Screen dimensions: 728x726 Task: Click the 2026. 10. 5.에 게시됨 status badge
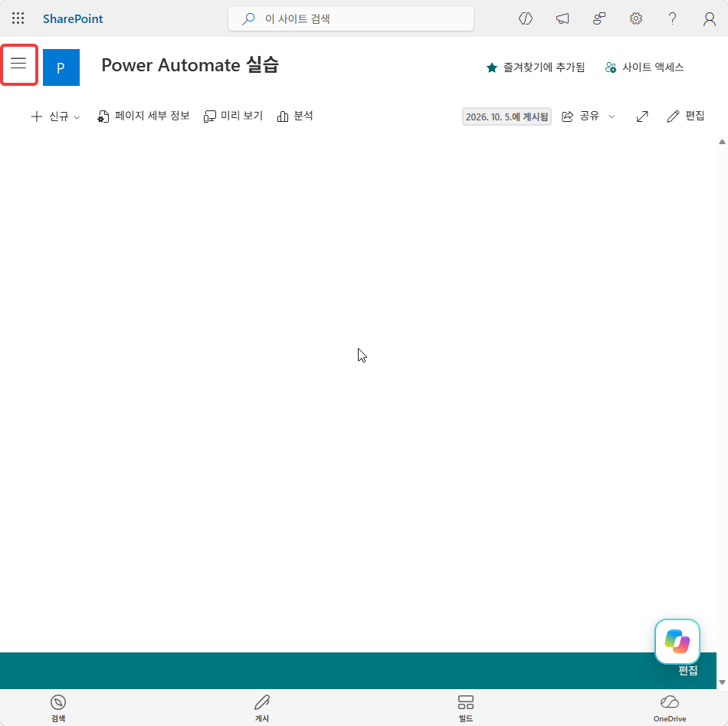[x=507, y=117]
